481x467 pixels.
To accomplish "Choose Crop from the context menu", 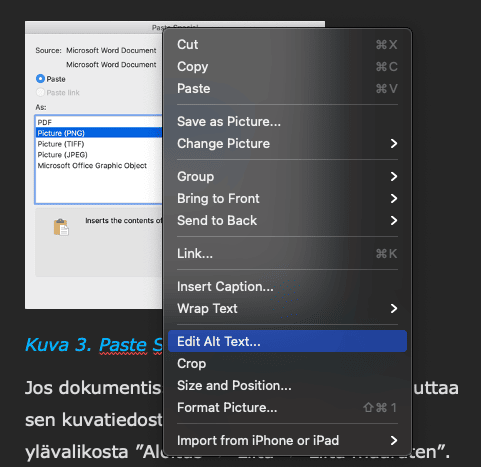I will [x=287, y=364].
